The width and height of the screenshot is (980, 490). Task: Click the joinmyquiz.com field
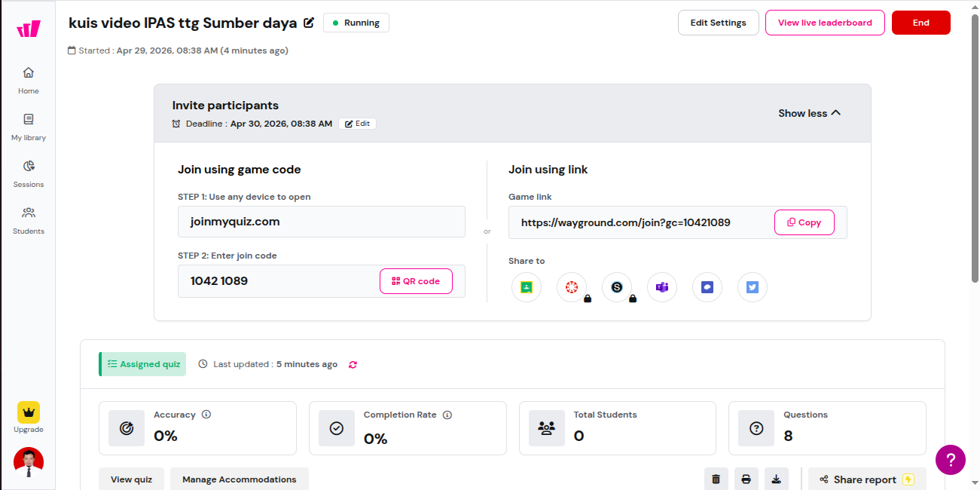321,222
